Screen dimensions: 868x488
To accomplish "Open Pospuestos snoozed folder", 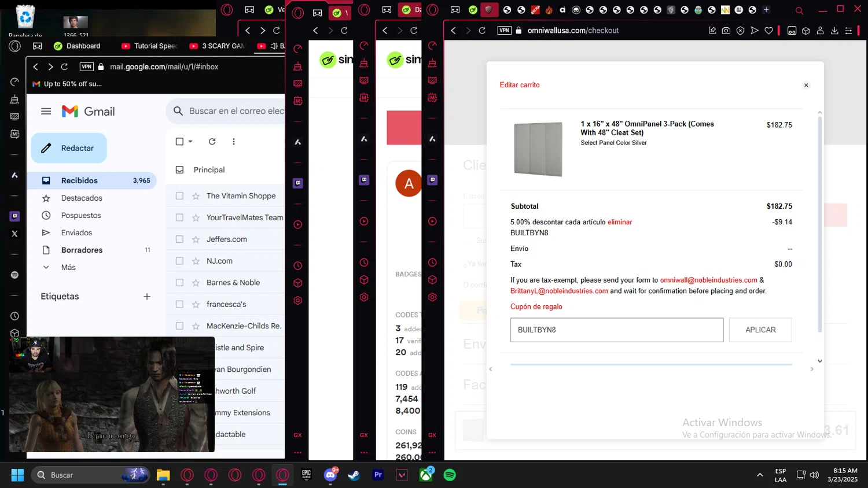I will (81, 215).
